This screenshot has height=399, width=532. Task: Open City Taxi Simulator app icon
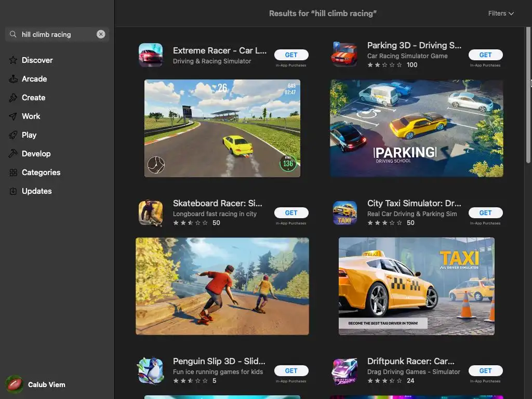click(345, 213)
